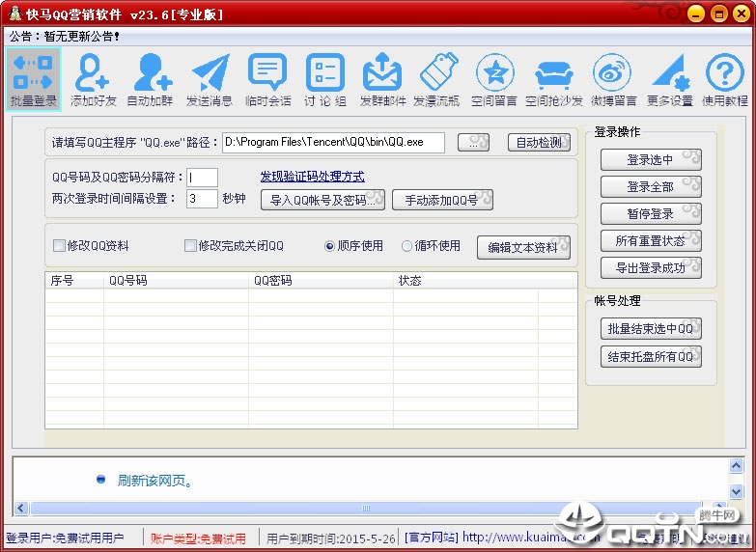Click the 批量结束选中QQ button
756x552 pixels.
(651, 329)
